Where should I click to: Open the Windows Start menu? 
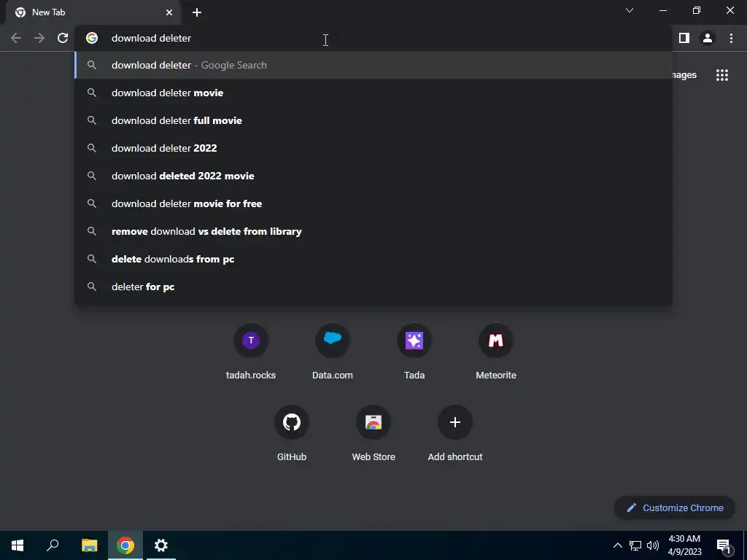coord(18,545)
